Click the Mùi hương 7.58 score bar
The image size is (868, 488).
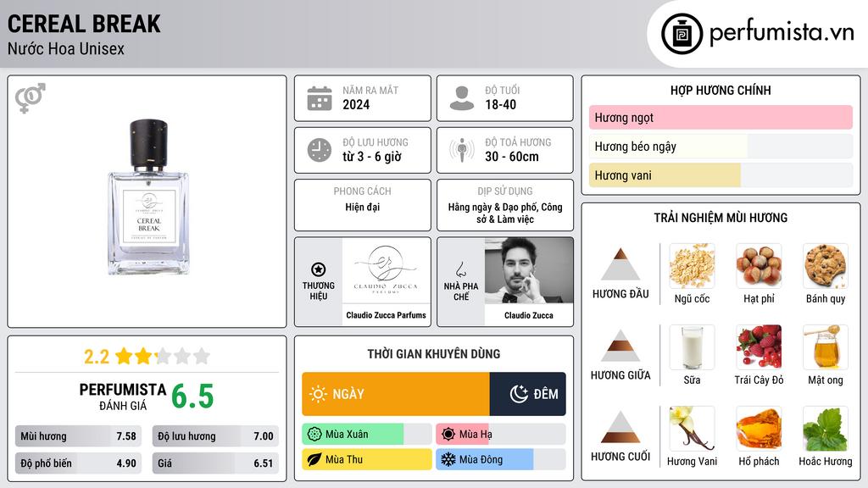click(x=79, y=436)
